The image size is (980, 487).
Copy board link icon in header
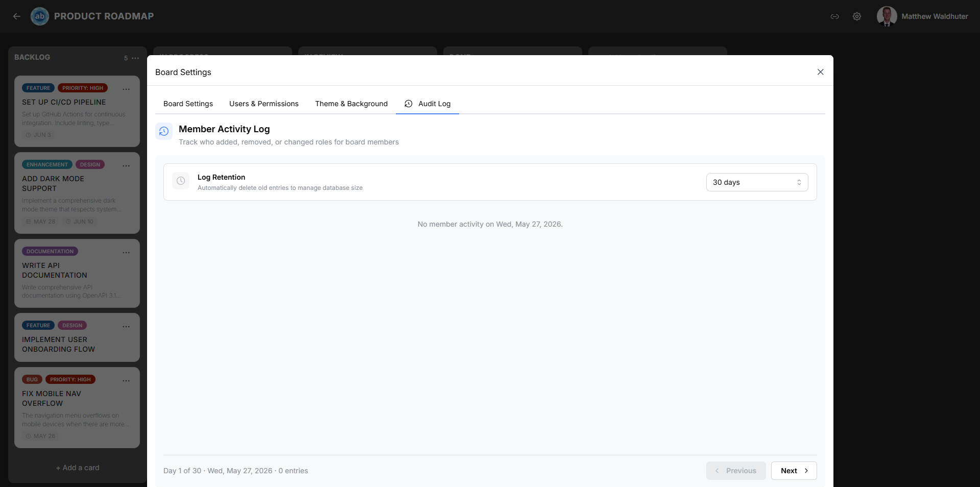tap(834, 16)
